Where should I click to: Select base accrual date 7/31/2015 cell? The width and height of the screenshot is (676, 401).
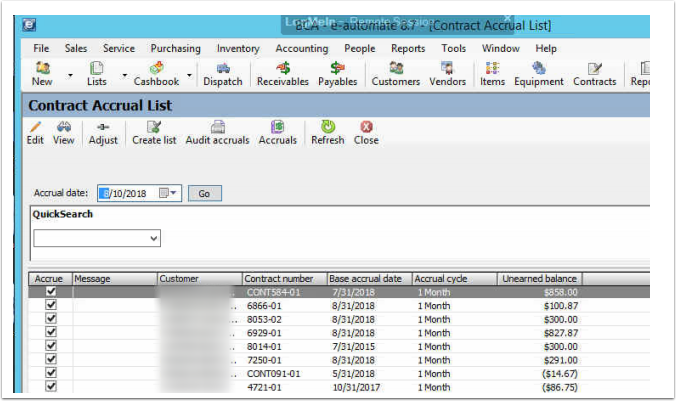point(354,347)
